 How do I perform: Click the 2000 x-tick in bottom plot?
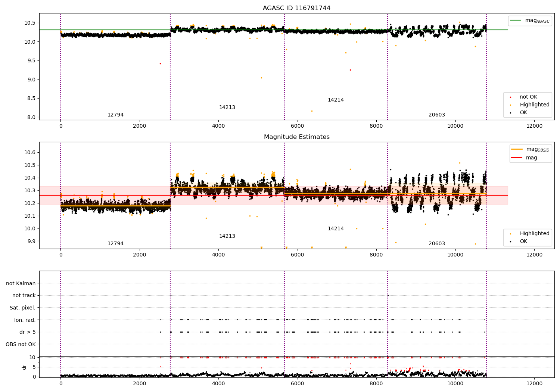(x=140, y=383)
